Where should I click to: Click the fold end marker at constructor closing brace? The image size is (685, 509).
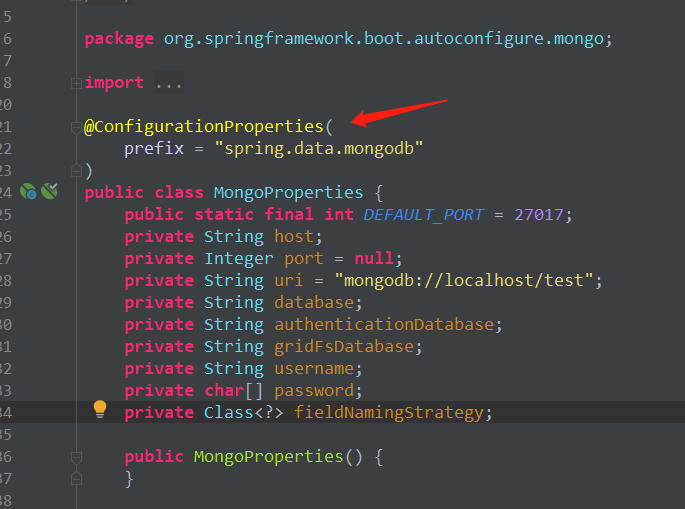76,479
